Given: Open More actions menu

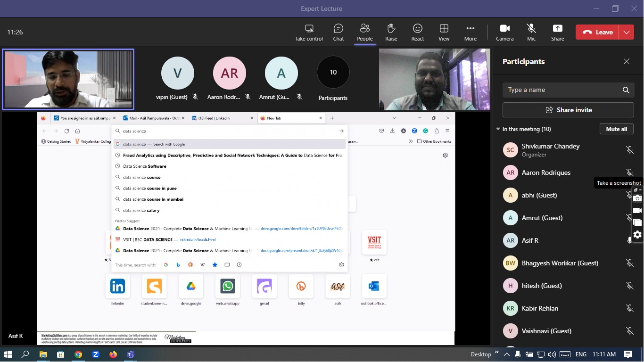Looking at the screenshot, I should 470,32.
